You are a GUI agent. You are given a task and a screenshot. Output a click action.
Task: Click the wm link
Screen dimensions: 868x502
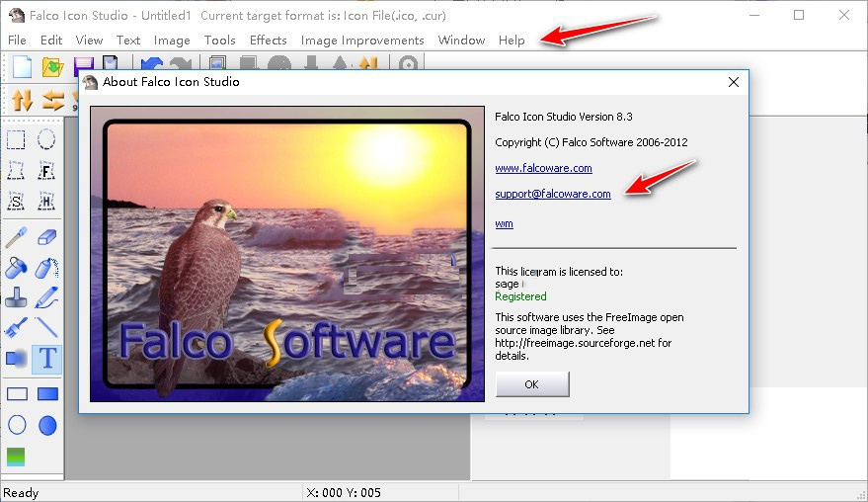click(504, 224)
